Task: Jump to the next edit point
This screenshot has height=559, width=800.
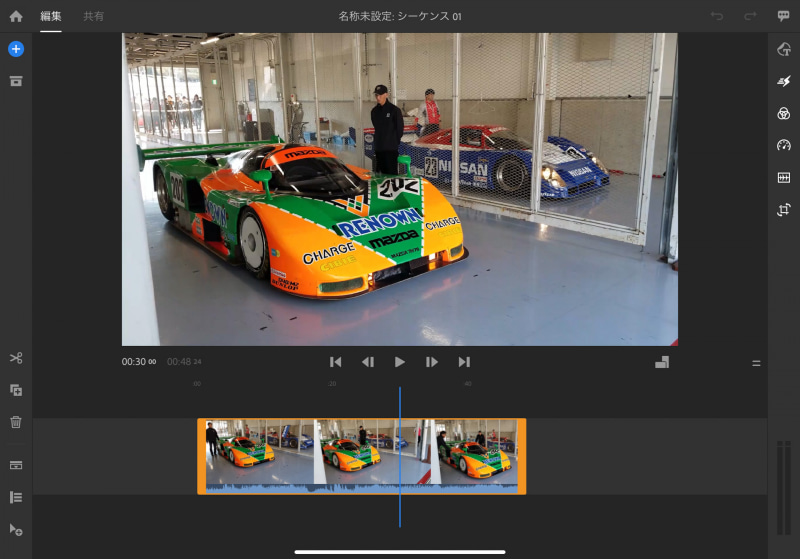Action: point(464,362)
